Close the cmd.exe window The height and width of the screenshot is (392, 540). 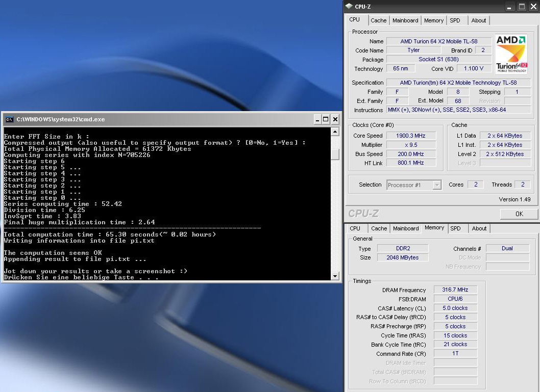tap(335, 119)
